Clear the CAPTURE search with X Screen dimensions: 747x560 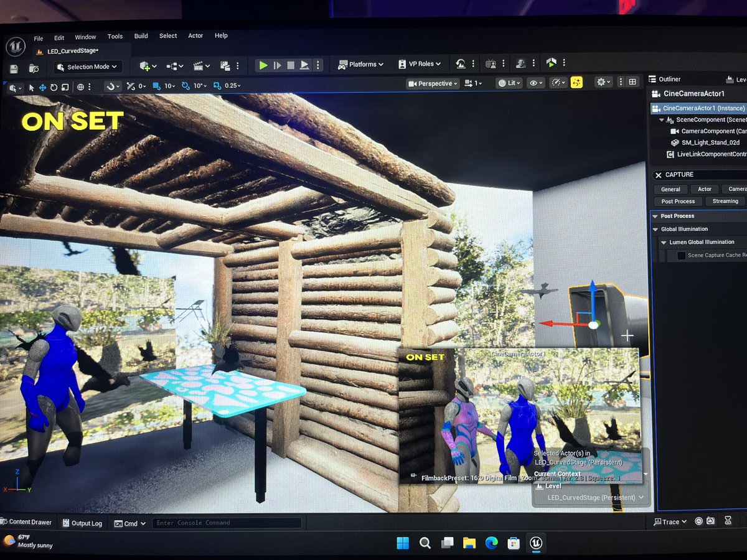[659, 175]
